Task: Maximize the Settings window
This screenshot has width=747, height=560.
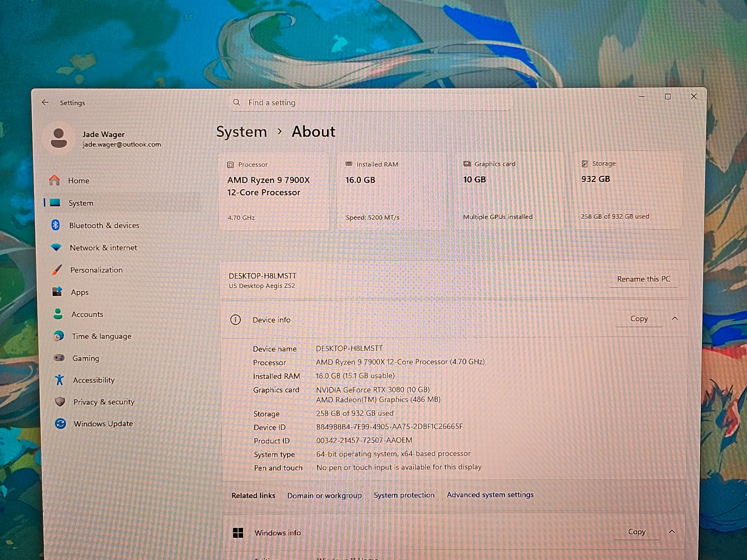Action: coord(667,97)
